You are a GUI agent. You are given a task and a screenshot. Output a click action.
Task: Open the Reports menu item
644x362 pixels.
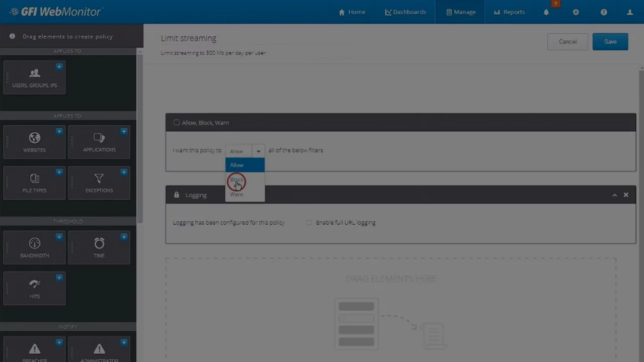click(509, 12)
